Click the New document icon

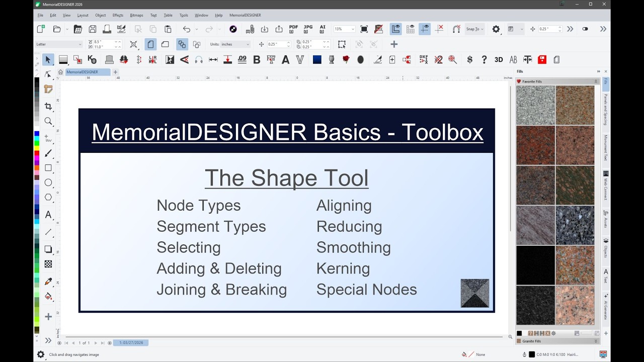(x=41, y=29)
